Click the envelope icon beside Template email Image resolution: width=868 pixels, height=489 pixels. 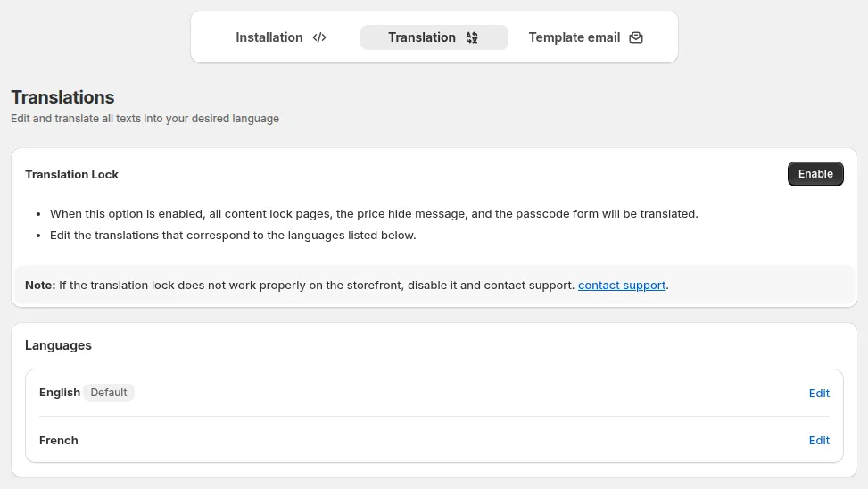tap(636, 37)
